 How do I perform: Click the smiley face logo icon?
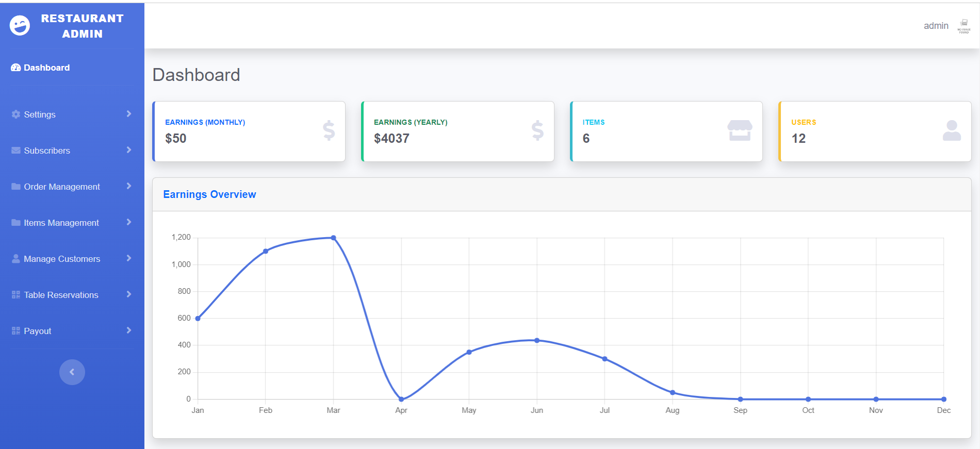[20, 25]
